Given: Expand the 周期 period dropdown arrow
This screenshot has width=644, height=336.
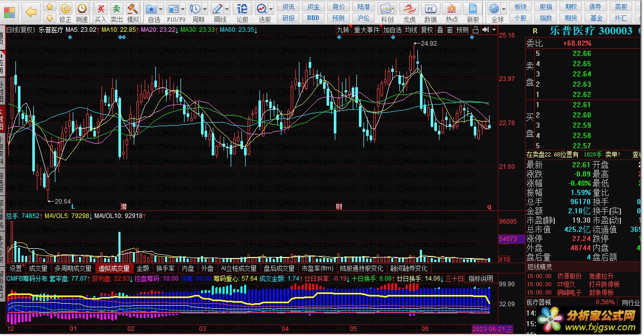Looking at the screenshot, I should (205, 9).
